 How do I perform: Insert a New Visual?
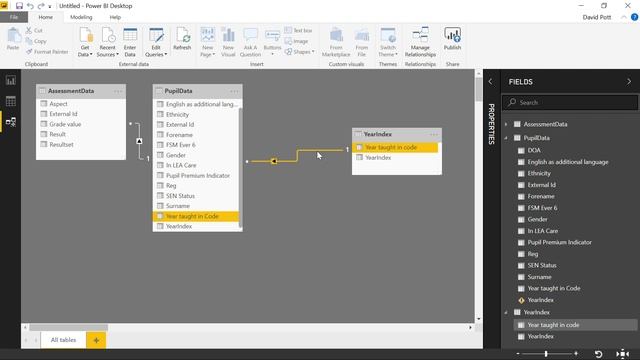pyautogui.click(x=228, y=42)
